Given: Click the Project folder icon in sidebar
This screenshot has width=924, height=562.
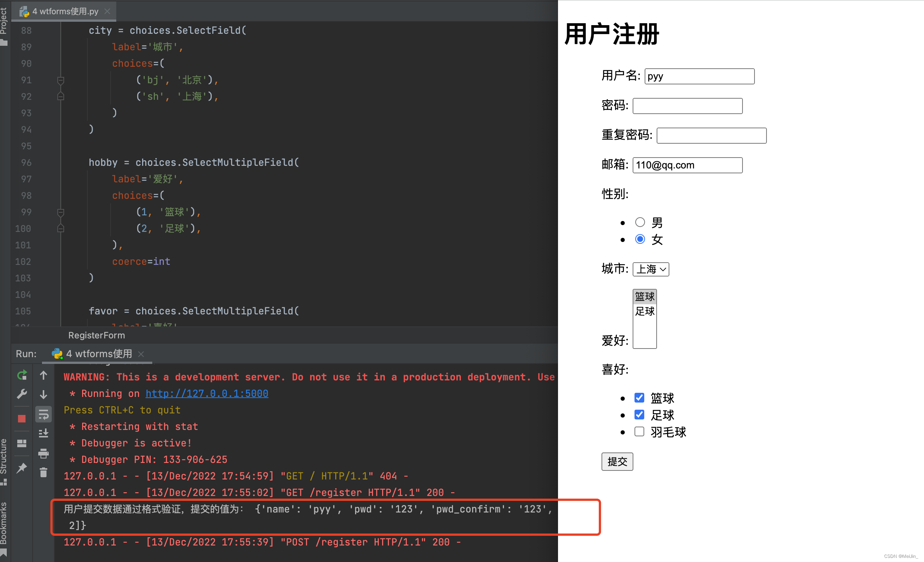Looking at the screenshot, I should click(x=4, y=42).
